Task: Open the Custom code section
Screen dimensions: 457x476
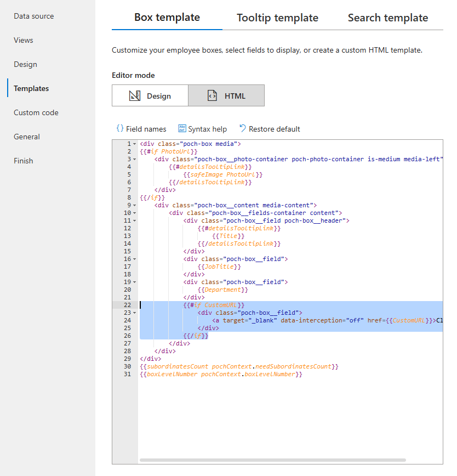Action: [x=36, y=112]
